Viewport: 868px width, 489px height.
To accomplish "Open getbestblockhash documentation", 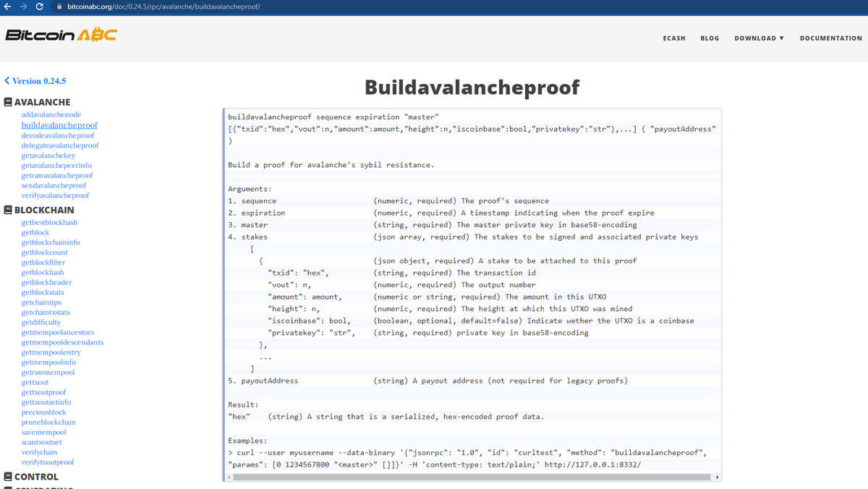I will pyautogui.click(x=49, y=223).
